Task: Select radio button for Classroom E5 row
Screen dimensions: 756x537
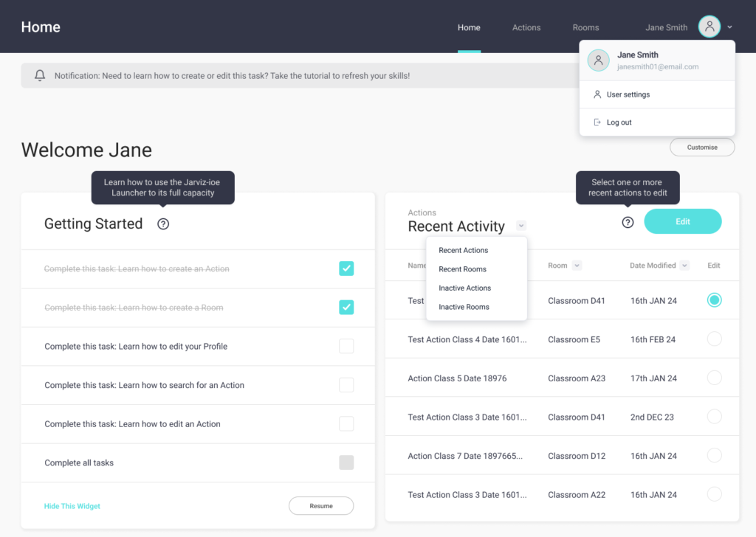Action: [714, 339]
